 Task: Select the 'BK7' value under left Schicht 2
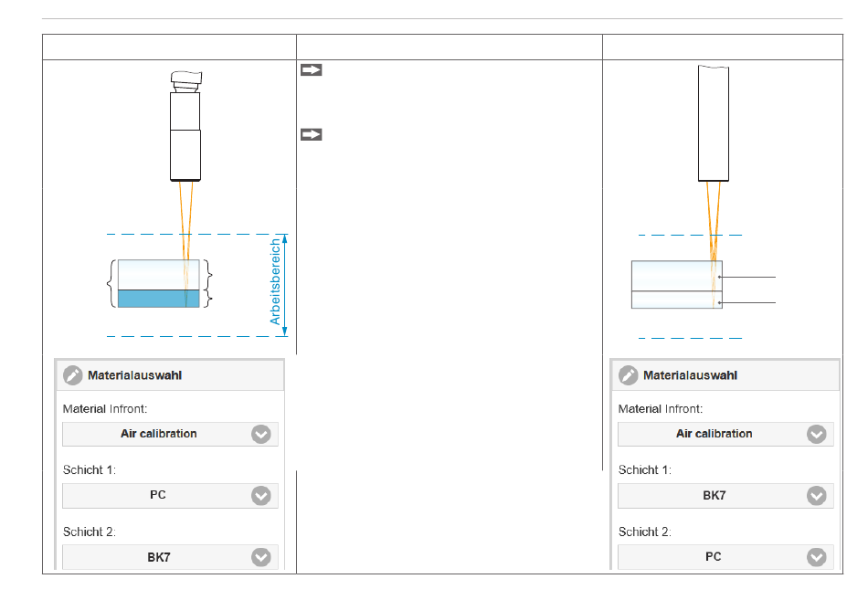tap(159, 557)
